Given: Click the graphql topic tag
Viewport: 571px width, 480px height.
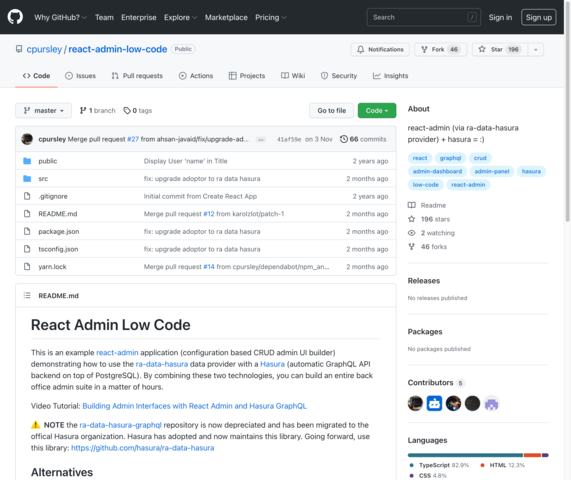Looking at the screenshot, I should click(x=450, y=158).
